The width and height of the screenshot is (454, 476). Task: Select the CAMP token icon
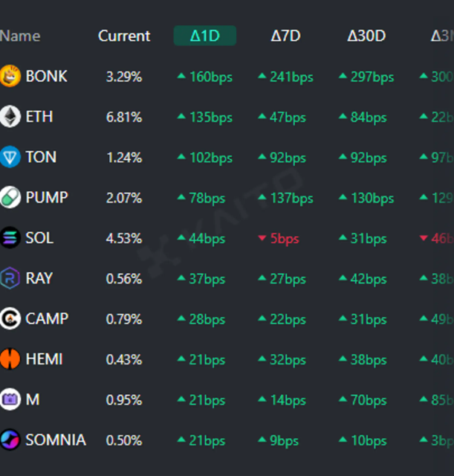click(x=10, y=319)
